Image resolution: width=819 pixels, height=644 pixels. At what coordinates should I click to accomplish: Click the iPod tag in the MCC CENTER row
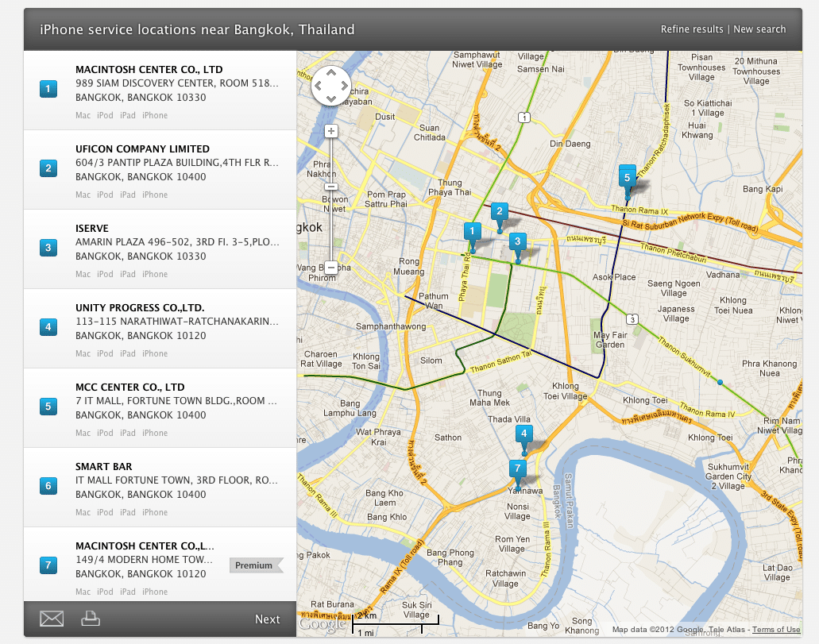pos(105,433)
